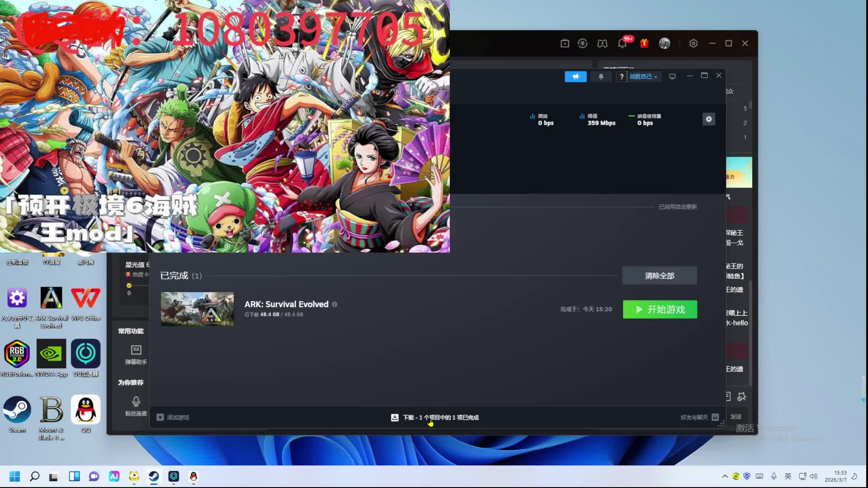868x488 pixels.
Task: Open download settings gear icon
Action: [708, 119]
